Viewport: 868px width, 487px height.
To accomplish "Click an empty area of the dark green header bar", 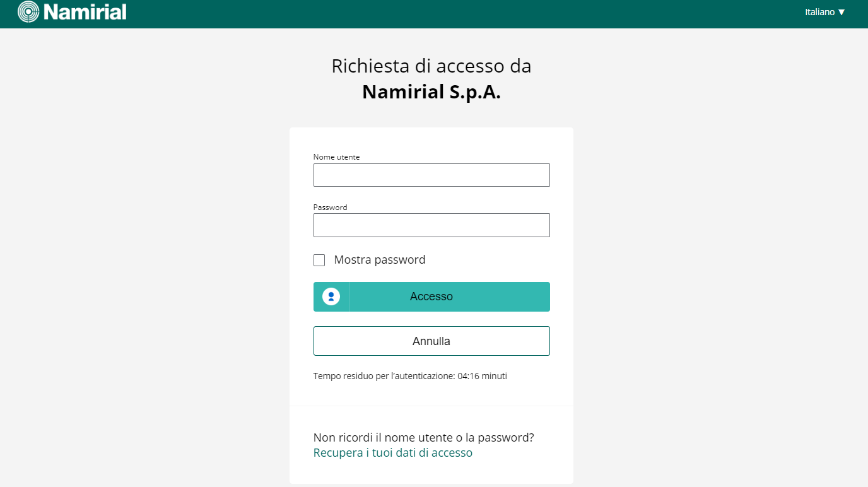I will tap(442, 13).
